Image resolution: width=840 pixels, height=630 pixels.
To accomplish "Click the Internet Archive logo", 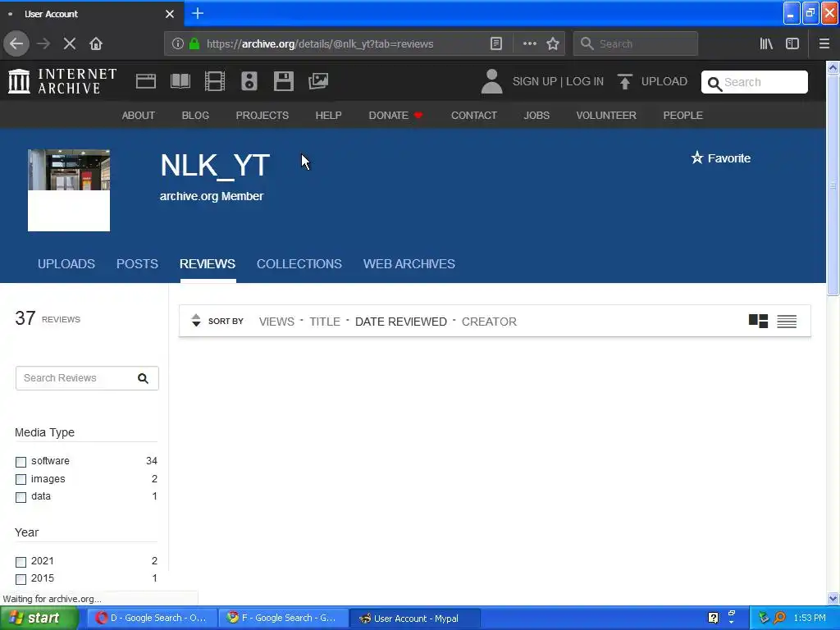I will (x=62, y=81).
